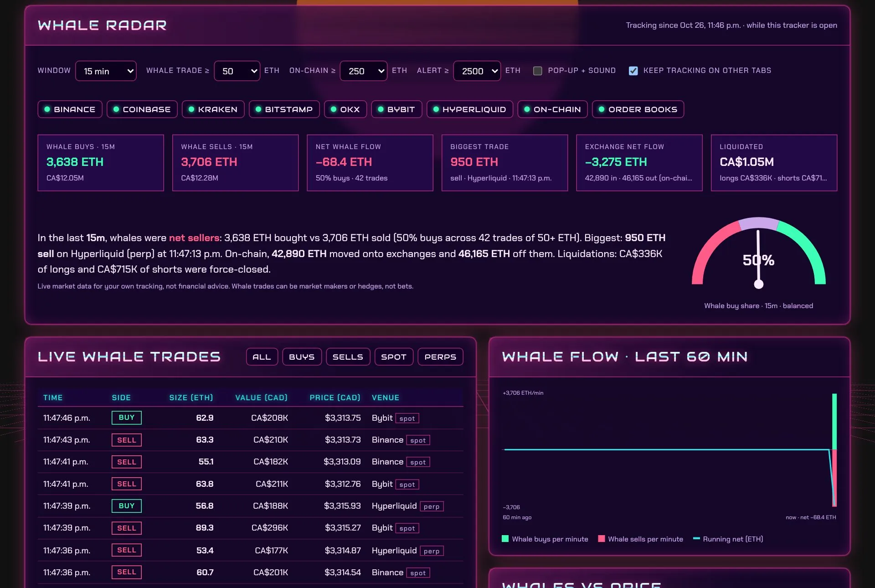
Task: Click the price $3,314.87 cell
Action: coord(343,551)
